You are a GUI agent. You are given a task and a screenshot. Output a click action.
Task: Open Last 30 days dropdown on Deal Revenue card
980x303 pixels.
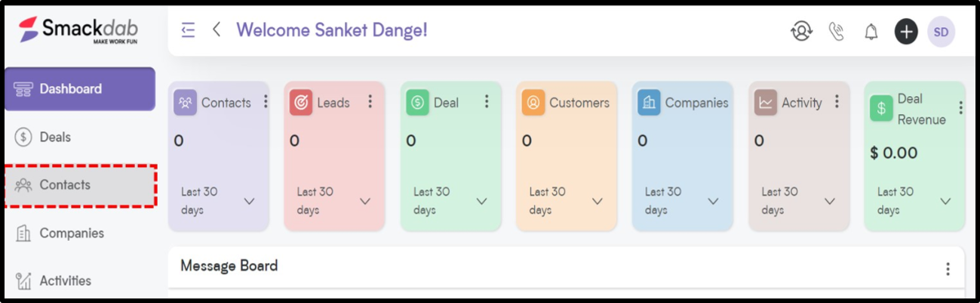pos(945,201)
